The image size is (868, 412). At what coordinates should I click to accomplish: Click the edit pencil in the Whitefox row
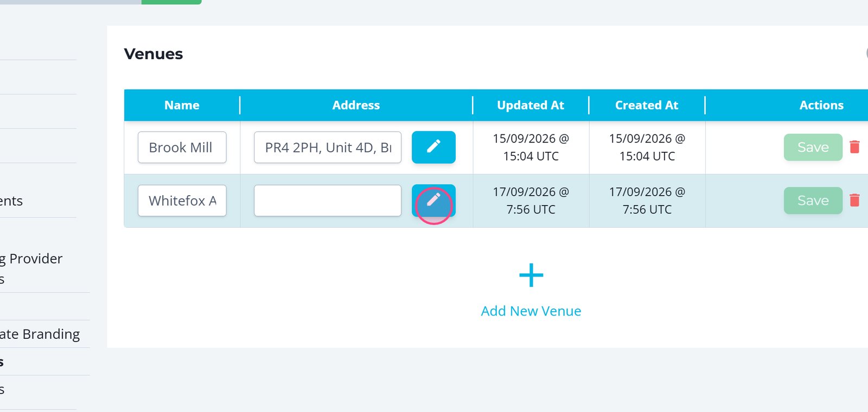(x=433, y=201)
